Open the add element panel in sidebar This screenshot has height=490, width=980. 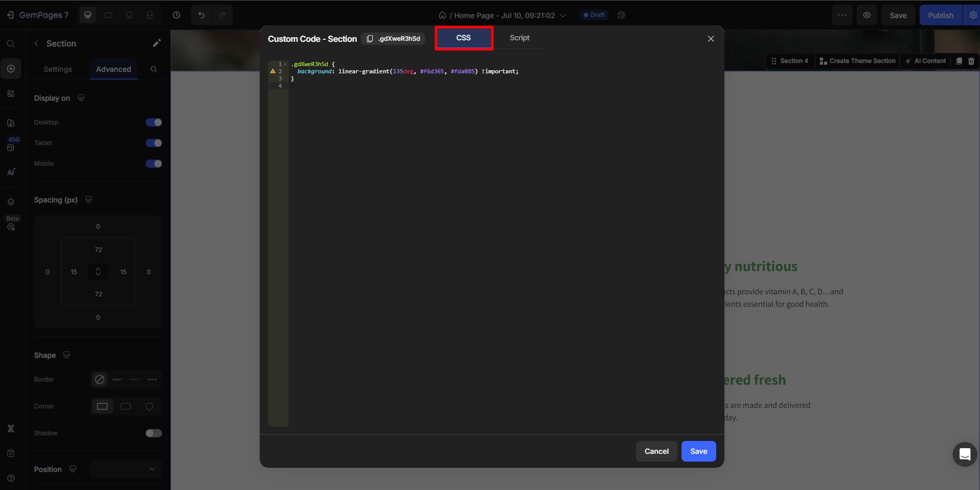pos(11,68)
